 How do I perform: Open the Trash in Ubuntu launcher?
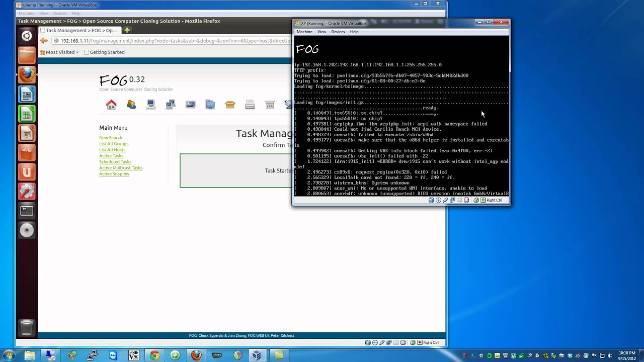click(27, 327)
